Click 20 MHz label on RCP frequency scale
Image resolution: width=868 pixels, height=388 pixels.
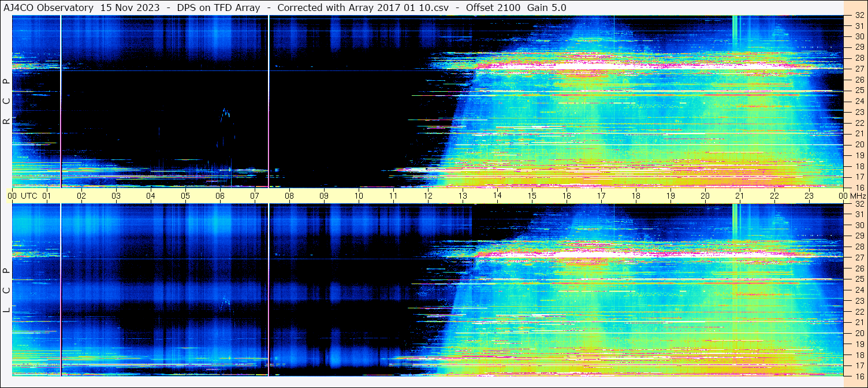tap(859, 144)
